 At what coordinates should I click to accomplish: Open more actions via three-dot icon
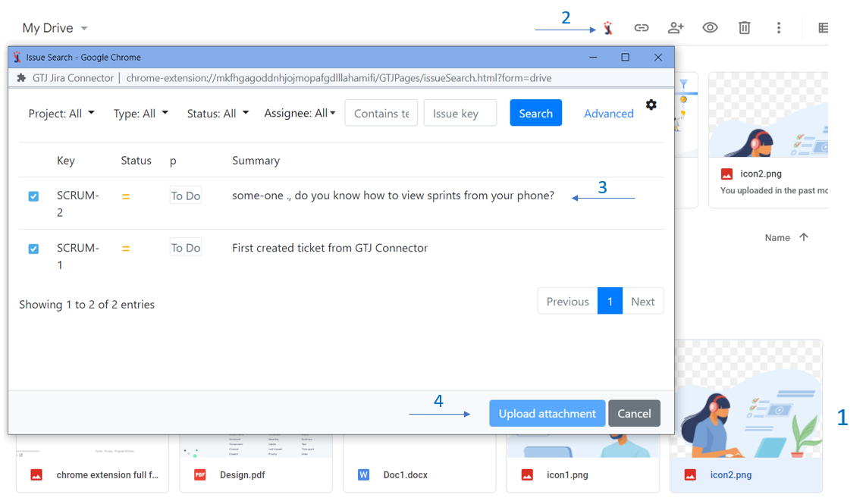[779, 27]
